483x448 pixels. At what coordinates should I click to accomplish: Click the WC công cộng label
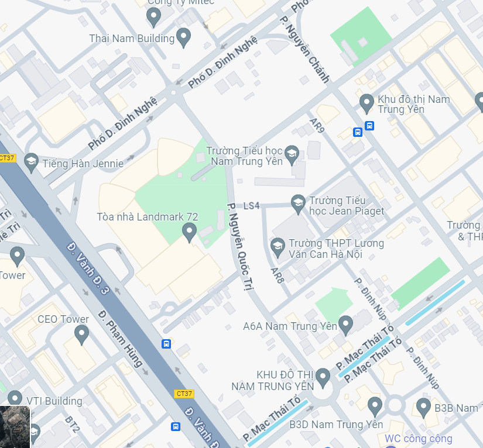419,439
